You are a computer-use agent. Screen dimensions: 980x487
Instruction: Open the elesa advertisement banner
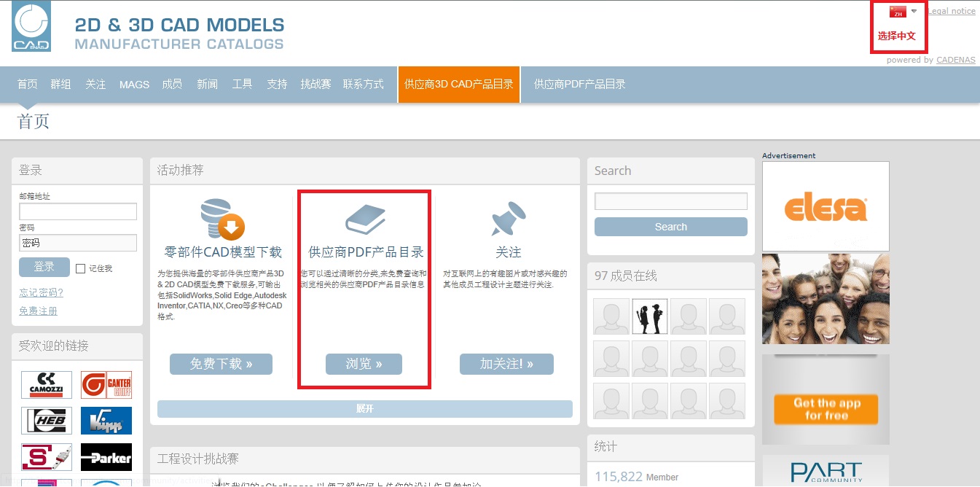tap(826, 206)
